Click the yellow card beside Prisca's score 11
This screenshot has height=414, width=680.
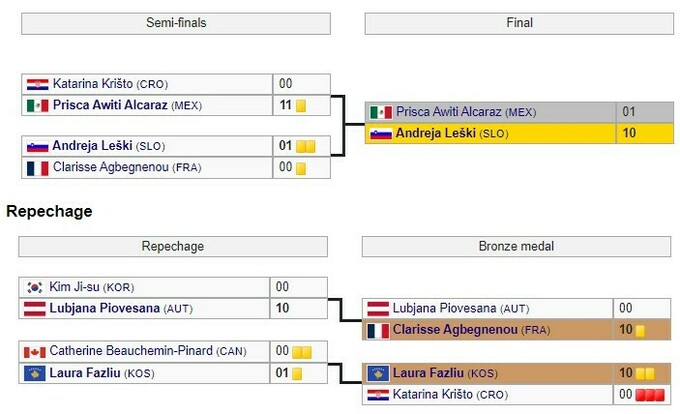pyautogui.click(x=300, y=105)
